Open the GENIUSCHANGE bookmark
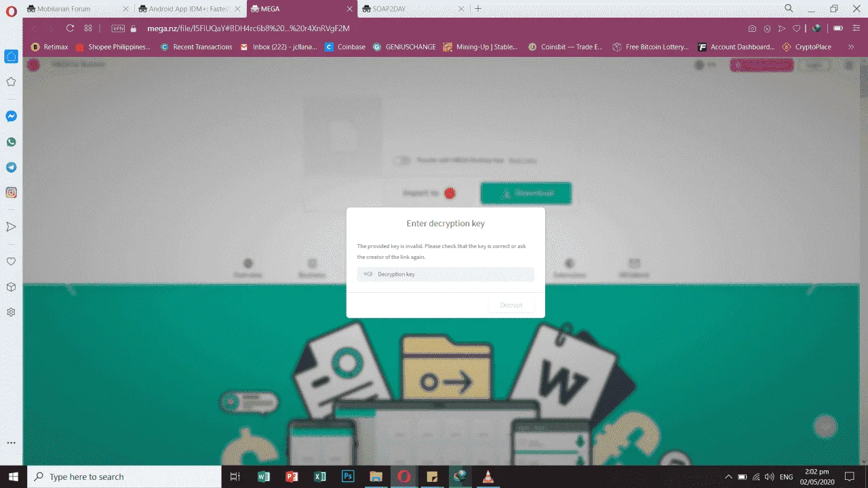Screen dimensions: 868x488 coord(405,47)
